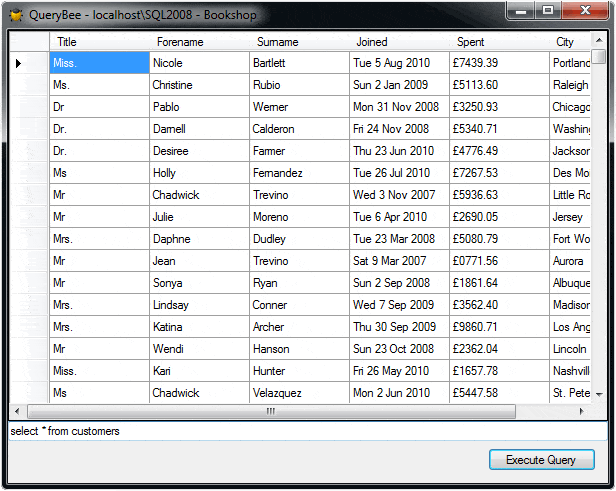Click the horizontal scrollbar thumb
This screenshot has width=616, height=491.
pos(270,411)
